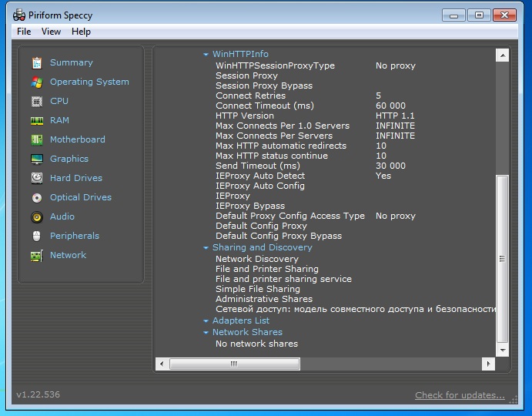Open the Optical Drives disc icon

coord(36,197)
